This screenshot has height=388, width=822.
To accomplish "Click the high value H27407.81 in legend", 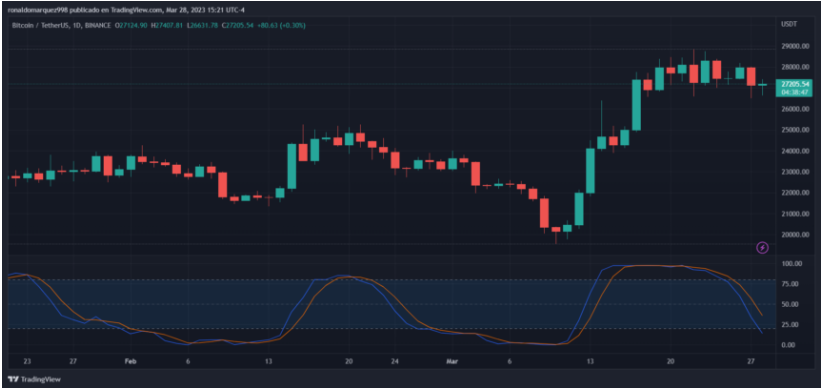I will 167,25.
